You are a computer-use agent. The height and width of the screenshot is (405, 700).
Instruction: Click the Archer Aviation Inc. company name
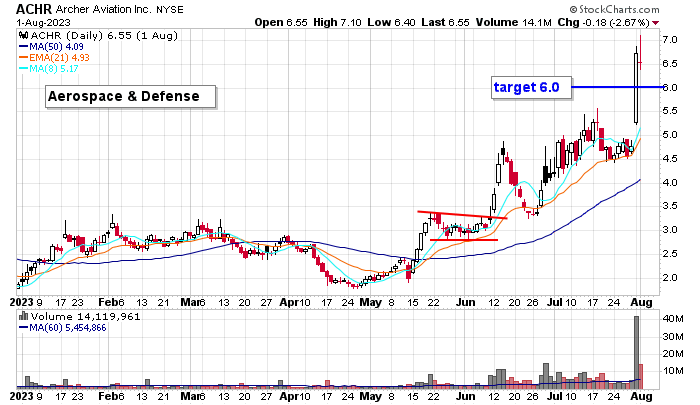coord(104,9)
